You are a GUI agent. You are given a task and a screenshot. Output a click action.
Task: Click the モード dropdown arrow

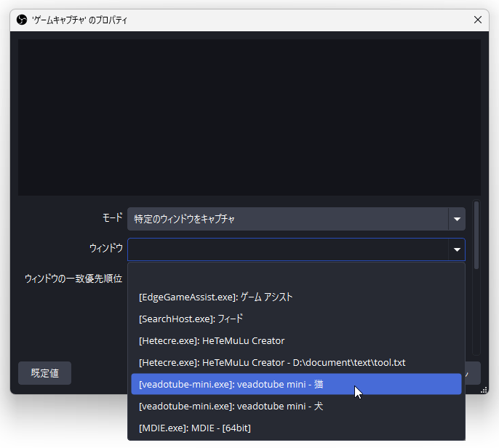click(457, 219)
